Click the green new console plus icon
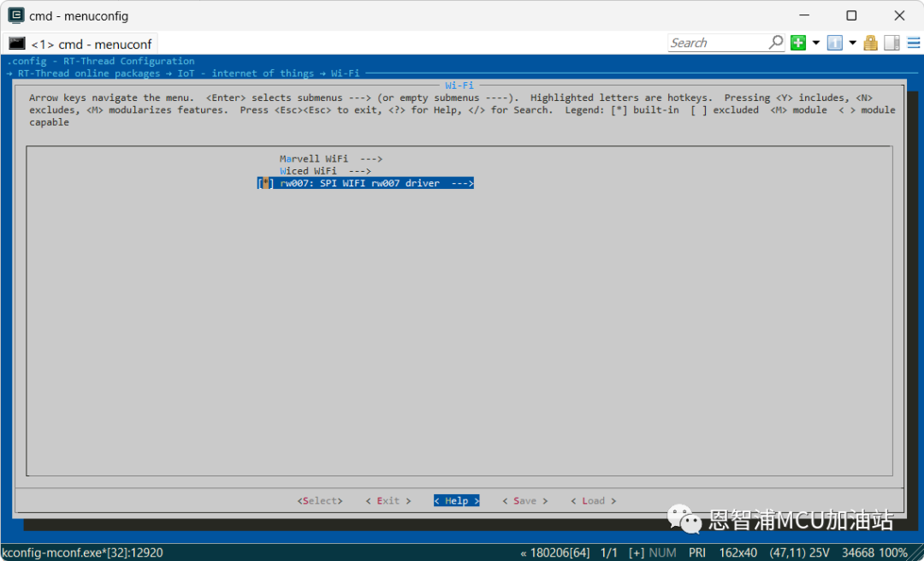The height and width of the screenshot is (561, 924). [x=798, y=43]
